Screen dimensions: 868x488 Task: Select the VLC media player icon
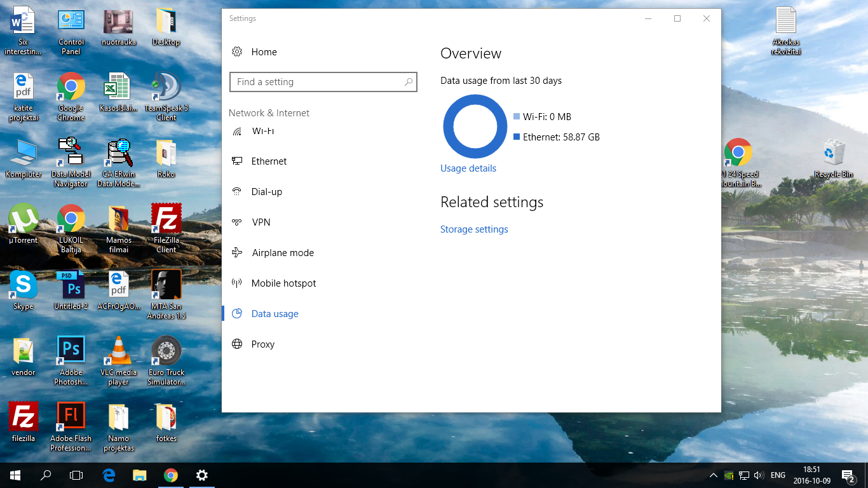pos(119,361)
